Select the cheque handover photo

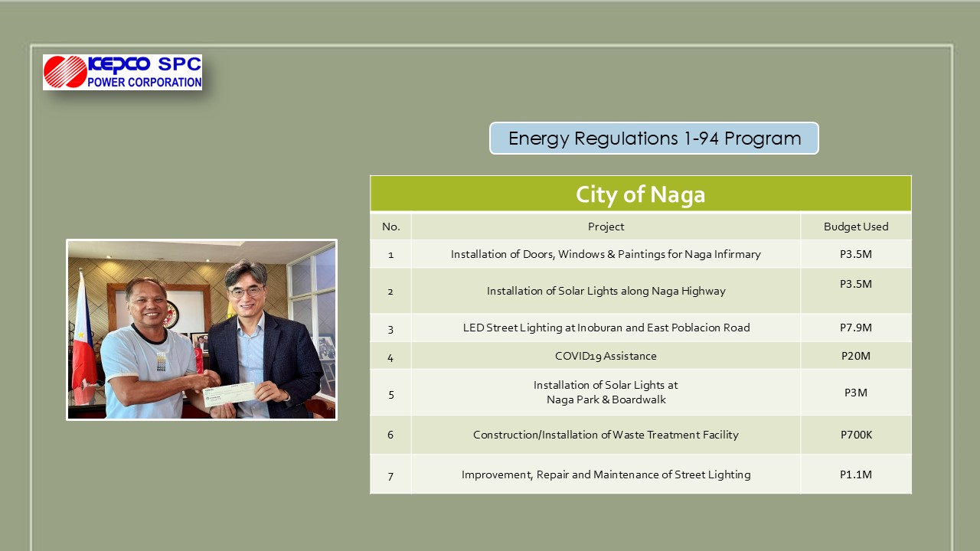pos(201,330)
